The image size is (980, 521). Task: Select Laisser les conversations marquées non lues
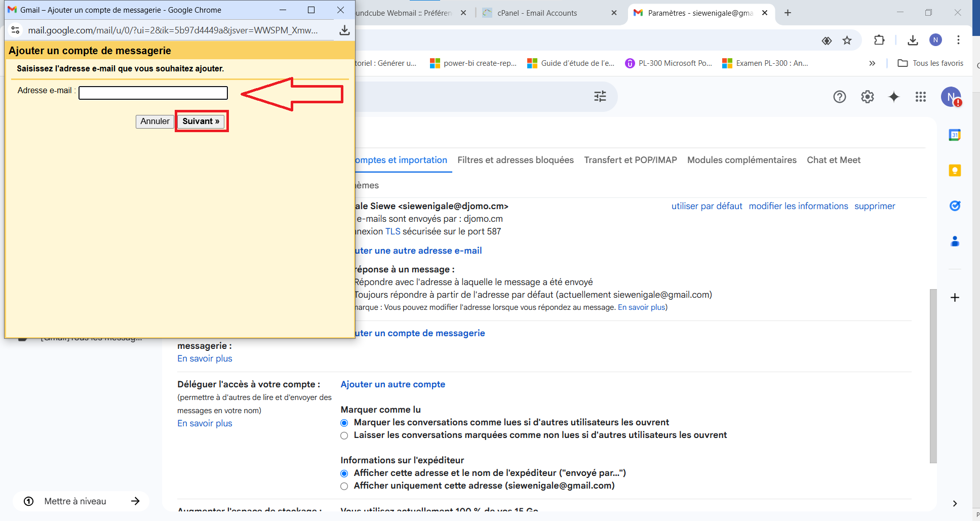point(344,435)
